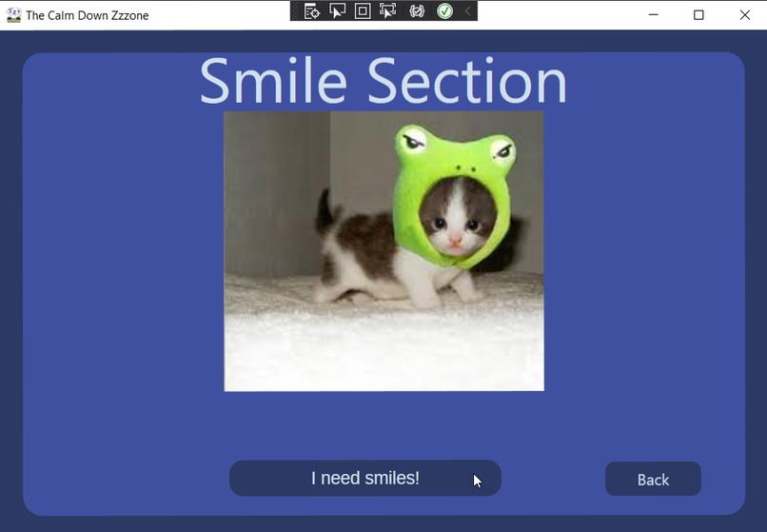Click the I need smiles! button

tap(364, 478)
